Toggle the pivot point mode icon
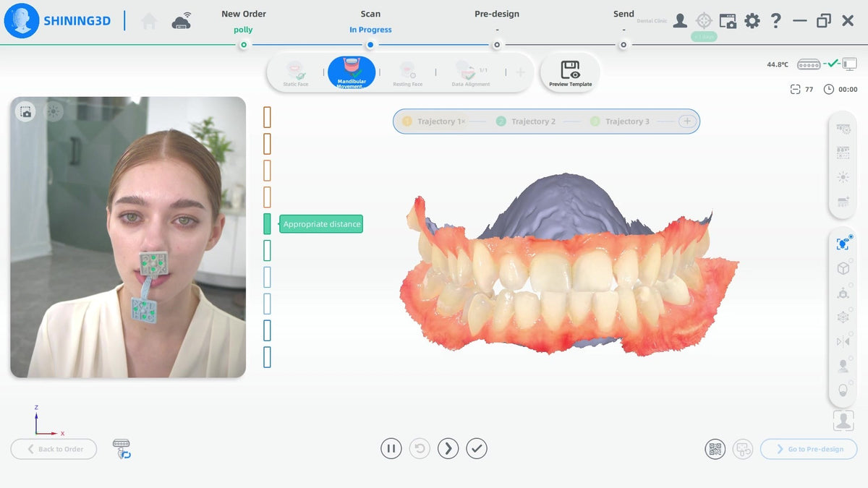The width and height of the screenshot is (868, 488). point(843,293)
